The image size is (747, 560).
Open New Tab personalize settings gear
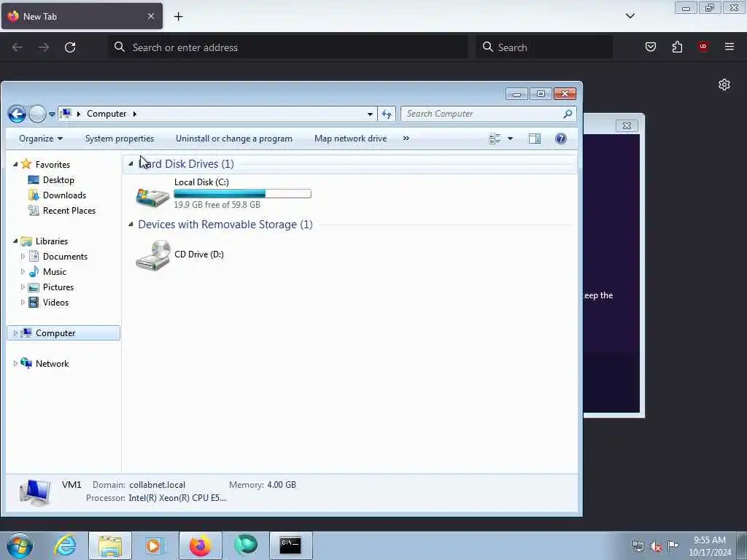click(x=724, y=85)
